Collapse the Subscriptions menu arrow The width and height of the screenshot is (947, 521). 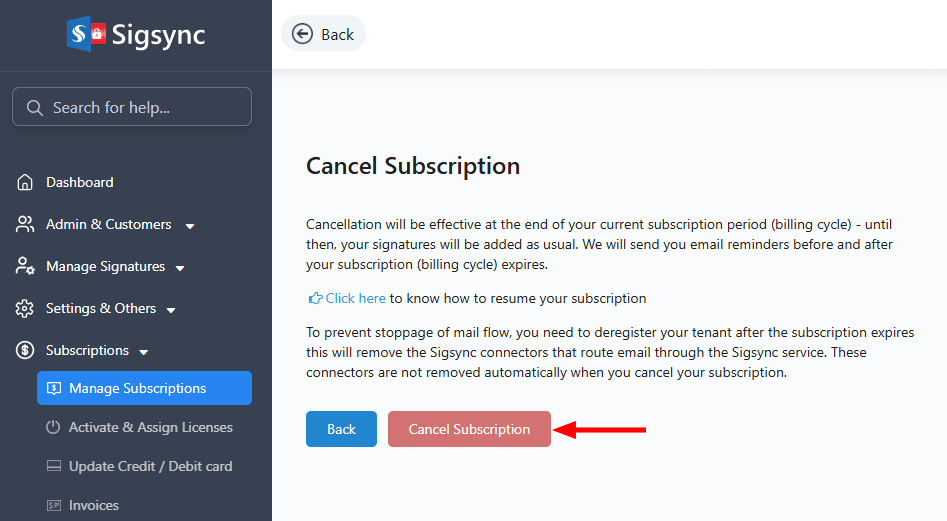tap(144, 352)
